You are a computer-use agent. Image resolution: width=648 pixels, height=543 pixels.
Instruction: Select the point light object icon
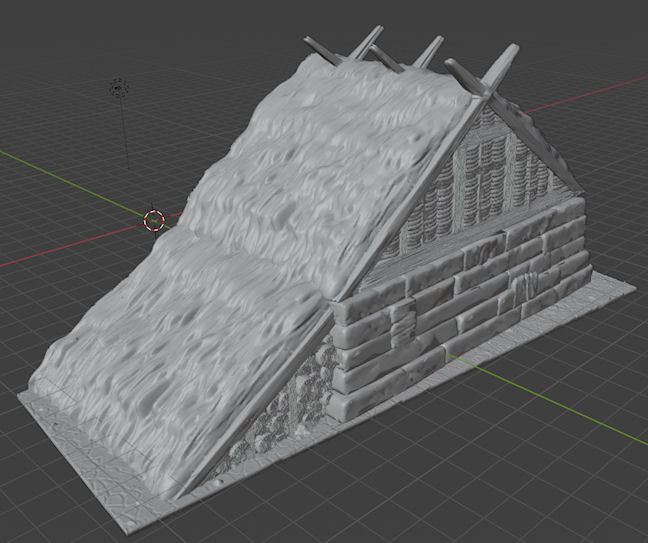click(x=119, y=88)
